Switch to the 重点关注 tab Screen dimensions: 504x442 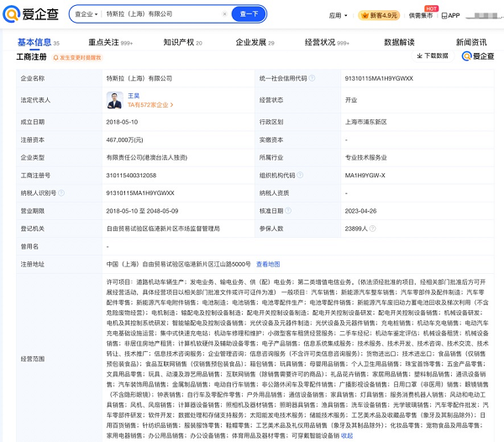(x=110, y=42)
